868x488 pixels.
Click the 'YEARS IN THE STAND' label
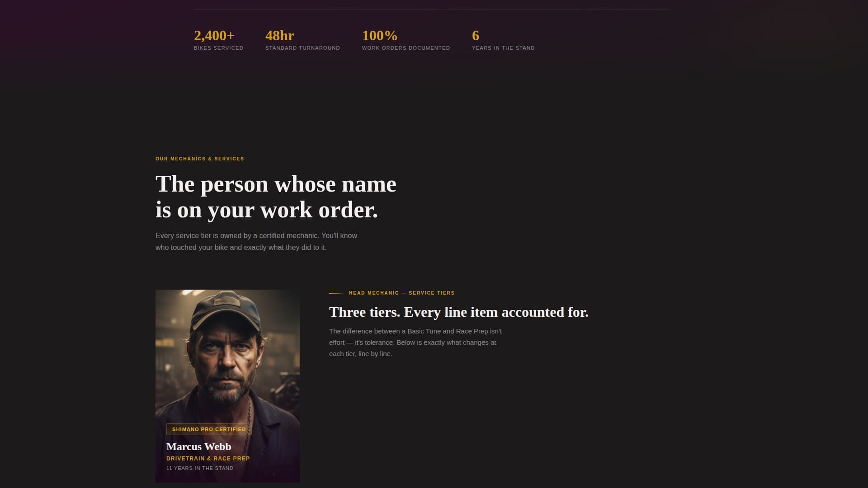pos(503,48)
